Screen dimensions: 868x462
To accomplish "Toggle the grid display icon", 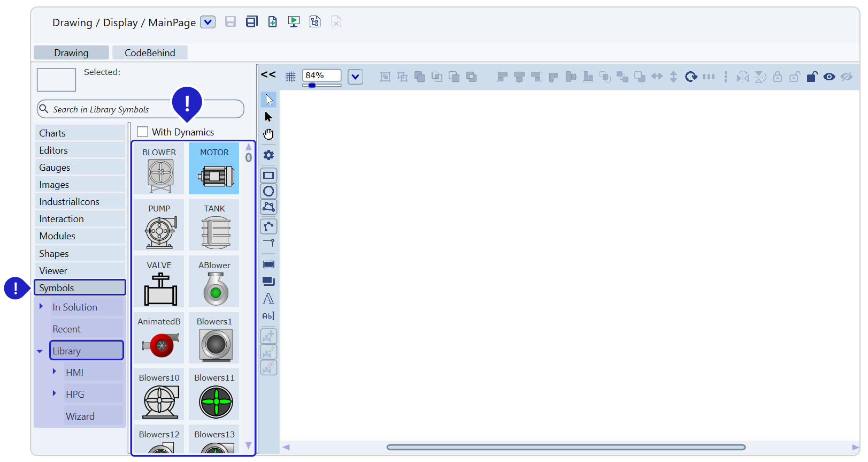I will click(290, 77).
